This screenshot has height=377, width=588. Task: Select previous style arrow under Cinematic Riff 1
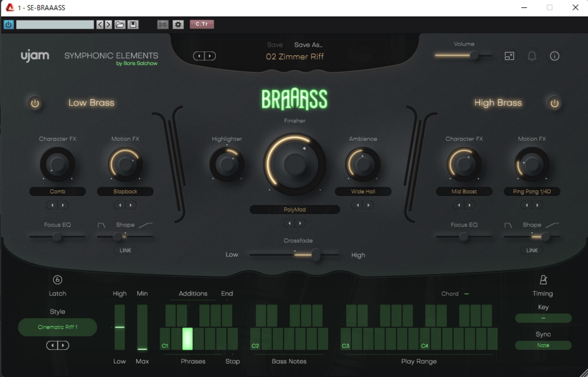tap(52, 345)
